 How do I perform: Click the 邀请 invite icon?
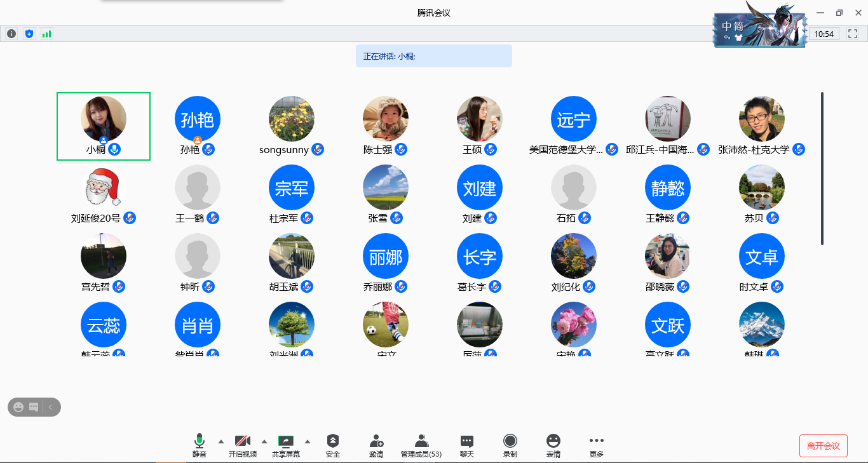click(376, 445)
